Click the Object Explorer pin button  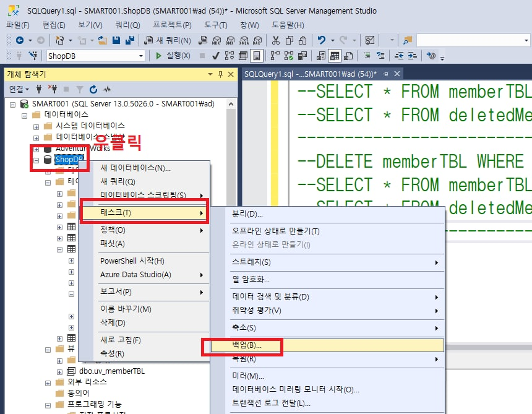tap(221, 74)
